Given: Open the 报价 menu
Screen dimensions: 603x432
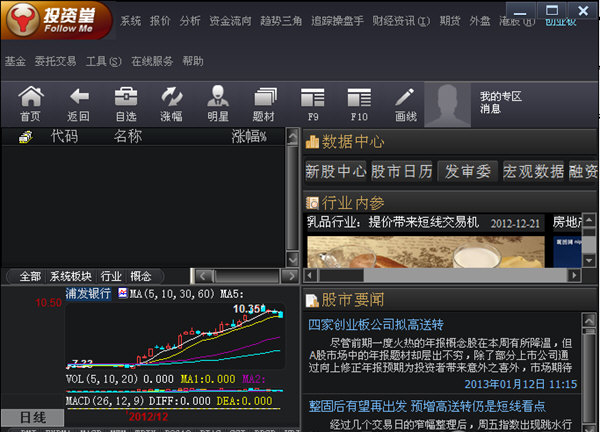Looking at the screenshot, I should click(160, 21).
